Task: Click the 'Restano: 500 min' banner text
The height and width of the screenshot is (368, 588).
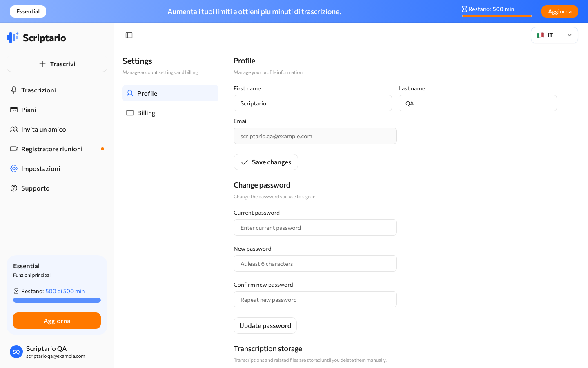Action: (x=491, y=9)
